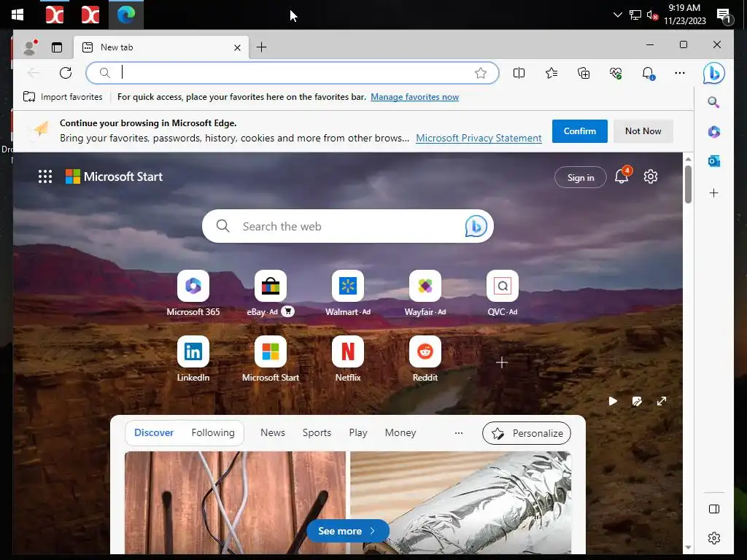Image resolution: width=747 pixels, height=560 pixels.
Task: Open the Bing Copilot sidebar button
Action: click(713, 73)
